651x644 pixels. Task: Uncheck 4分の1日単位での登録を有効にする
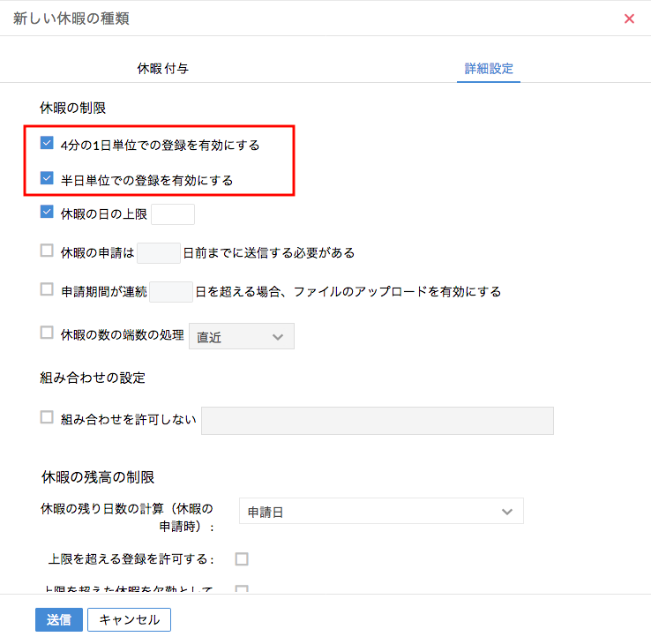(48, 144)
